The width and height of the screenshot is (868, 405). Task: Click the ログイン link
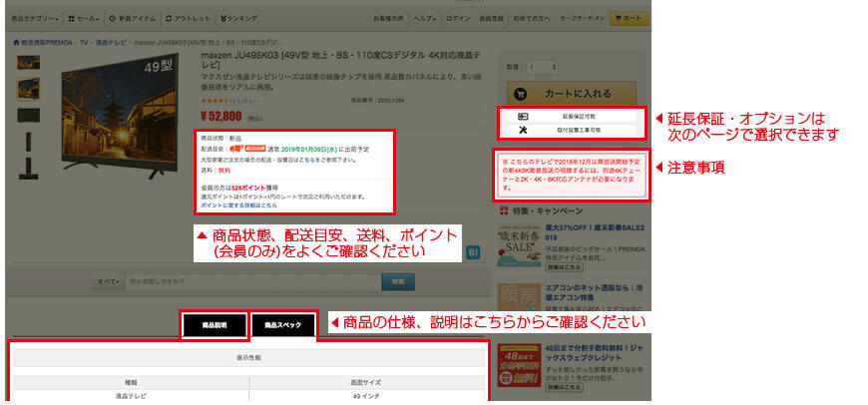458,18
